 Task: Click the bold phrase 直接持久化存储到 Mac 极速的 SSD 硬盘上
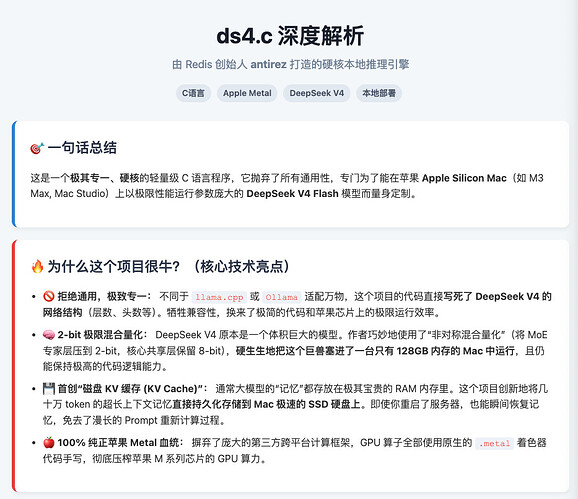266,404
